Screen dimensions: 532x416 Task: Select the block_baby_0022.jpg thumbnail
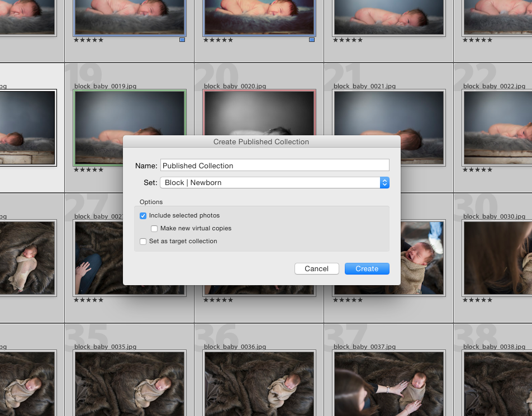coord(497,127)
